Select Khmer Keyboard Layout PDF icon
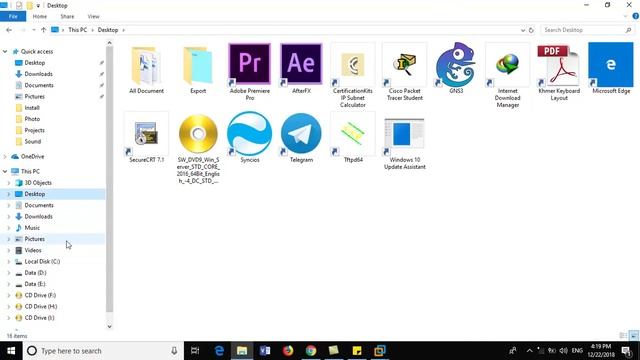 [559, 72]
